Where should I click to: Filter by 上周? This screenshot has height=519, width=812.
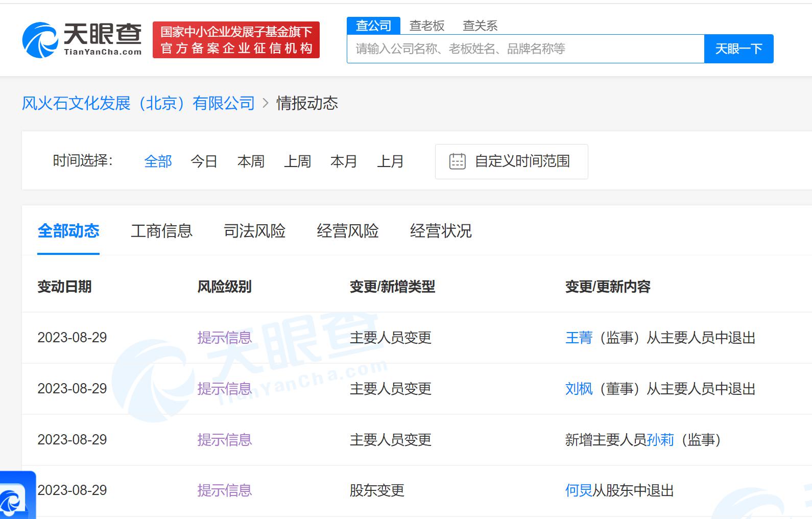[297, 161]
